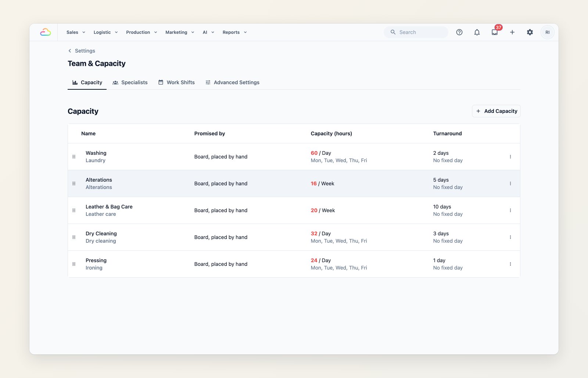Go back to Settings link
Image resolution: width=588 pixels, height=378 pixels.
82,51
